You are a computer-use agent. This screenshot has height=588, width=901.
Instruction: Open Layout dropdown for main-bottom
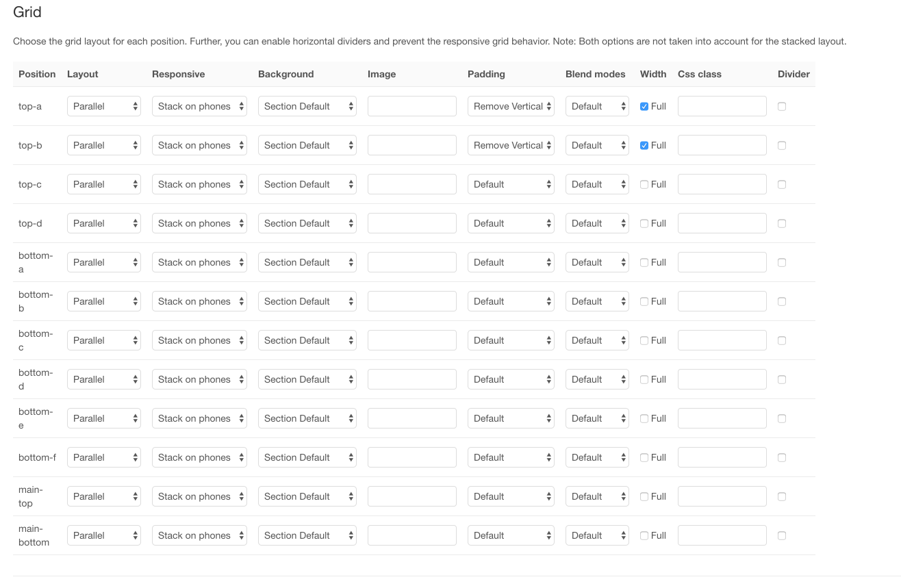click(x=104, y=535)
